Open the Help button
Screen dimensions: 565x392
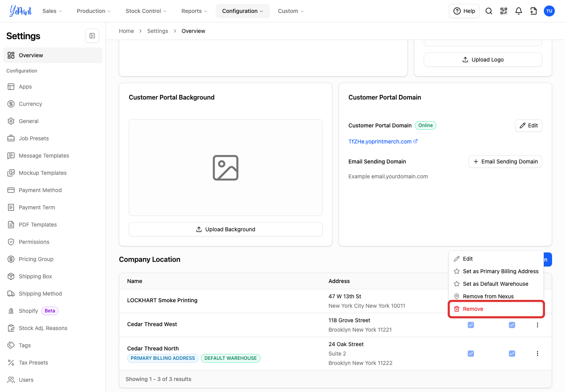click(x=464, y=11)
